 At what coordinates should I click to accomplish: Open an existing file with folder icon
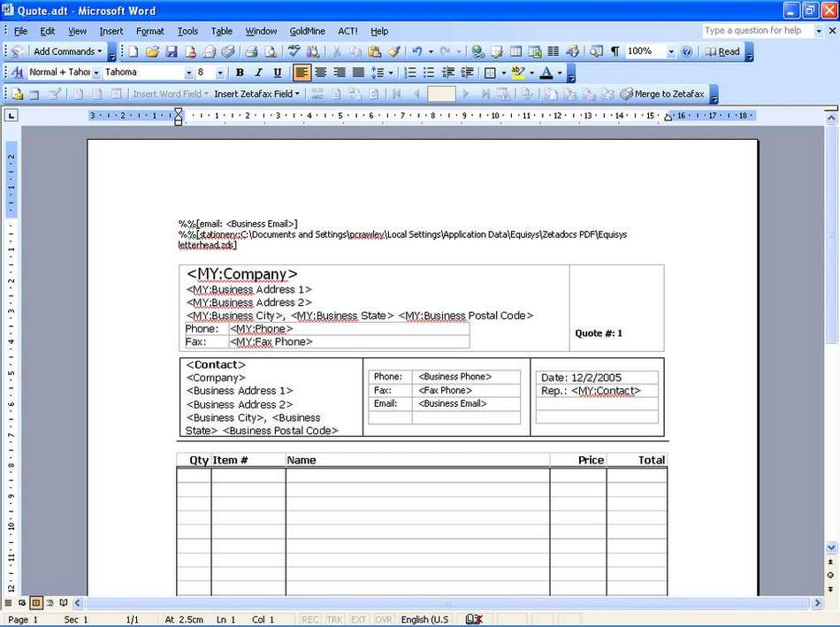(152, 51)
